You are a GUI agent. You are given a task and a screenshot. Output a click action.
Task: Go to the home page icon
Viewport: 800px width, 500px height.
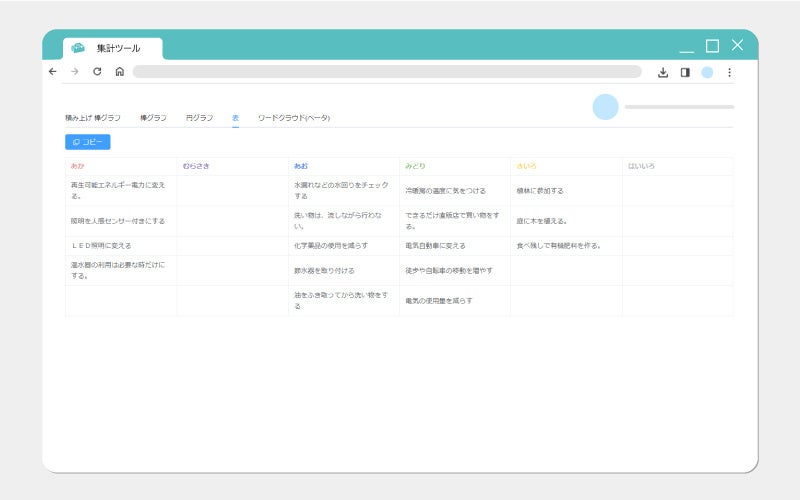[119, 72]
